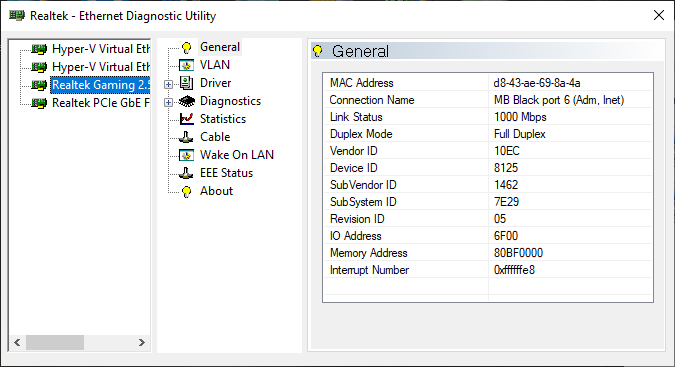The width and height of the screenshot is (675, 367).
Task: Click the IO Address row label
Action: [356, 236]
